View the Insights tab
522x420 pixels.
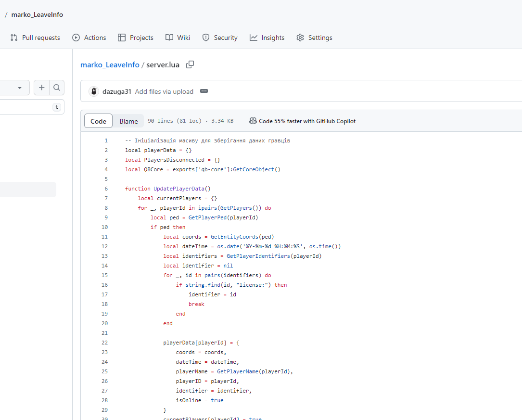click(267, 38)
